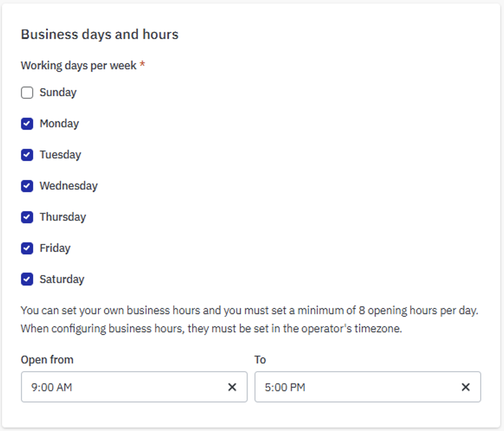Uncheck the Monday checkbox
504x431 pixels.
[x=27, y=124]
